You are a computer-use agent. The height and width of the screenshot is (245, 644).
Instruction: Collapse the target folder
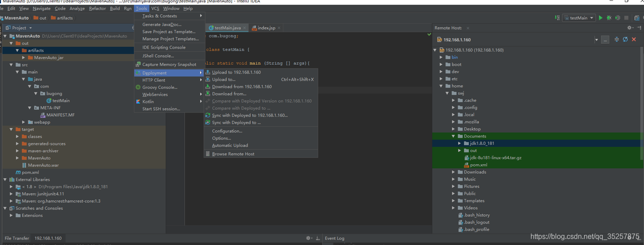tap(11, 129)
